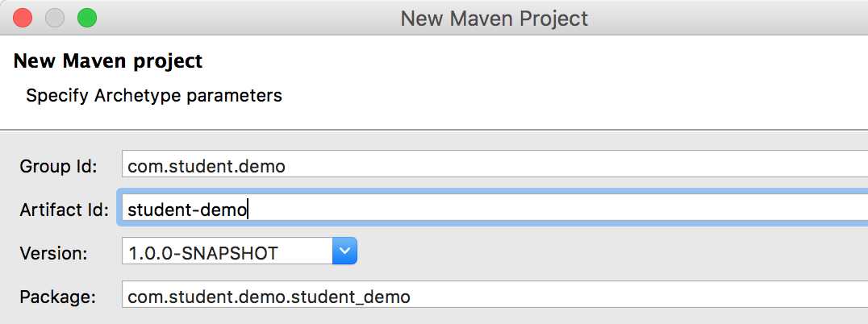This screenshot has height=324, width=868.
Task: Open the Version dropdown arrow
Action: tap(344, 252)
